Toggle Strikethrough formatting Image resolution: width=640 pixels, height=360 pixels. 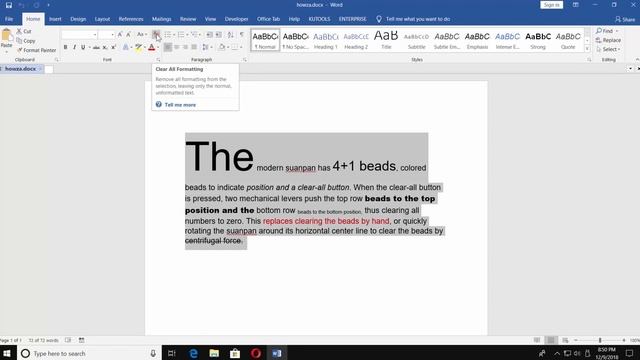coord(96,47)
